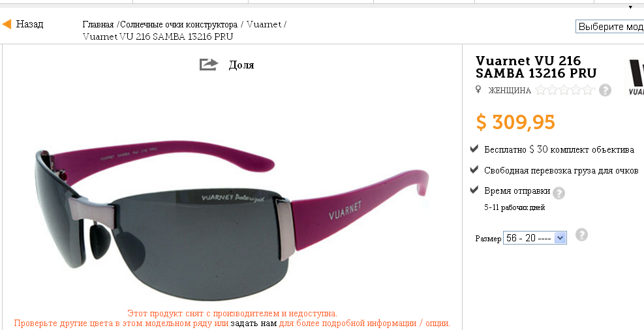The height and width of the screenshot is (330, 644).
Task: Click the Vuarnet brand logo
Action: point(636,77)
